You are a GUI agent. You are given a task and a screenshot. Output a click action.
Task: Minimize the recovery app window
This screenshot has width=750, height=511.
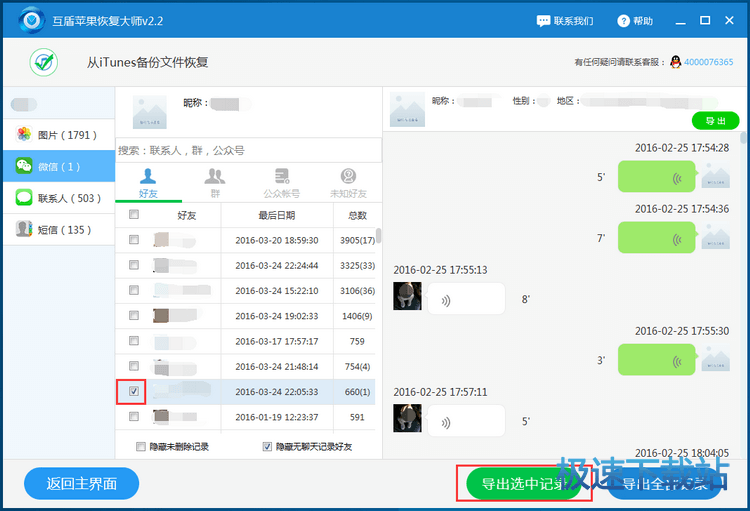pyautogui.click(x=680, y=21)
